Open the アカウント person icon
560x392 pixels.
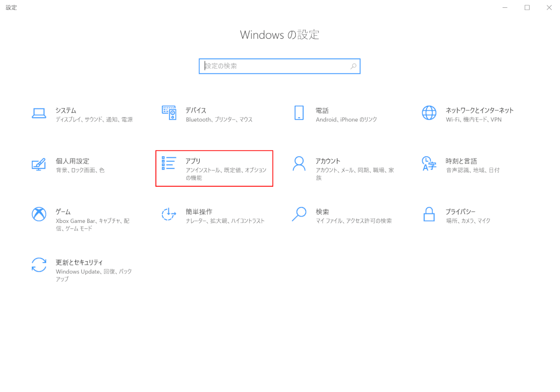(x=299, y=164)
